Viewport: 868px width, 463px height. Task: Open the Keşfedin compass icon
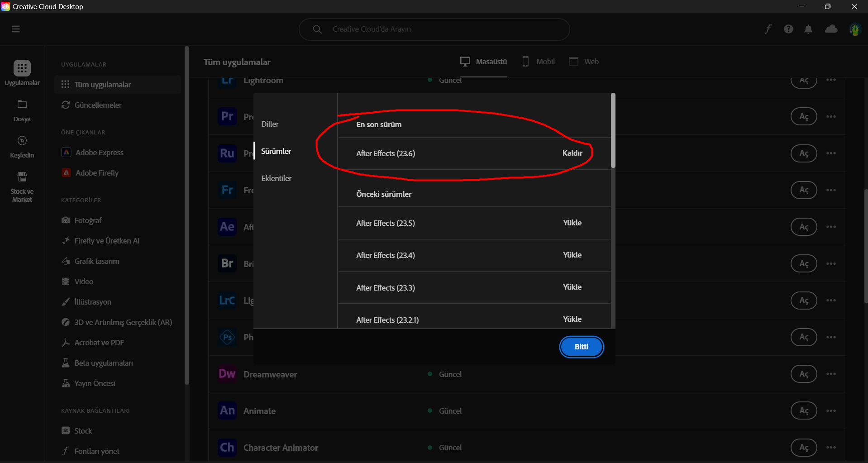22,141
